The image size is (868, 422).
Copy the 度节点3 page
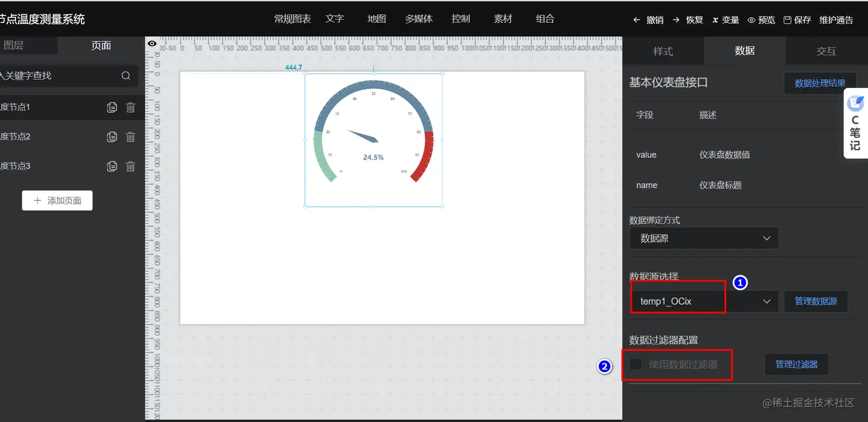point(112,166)
